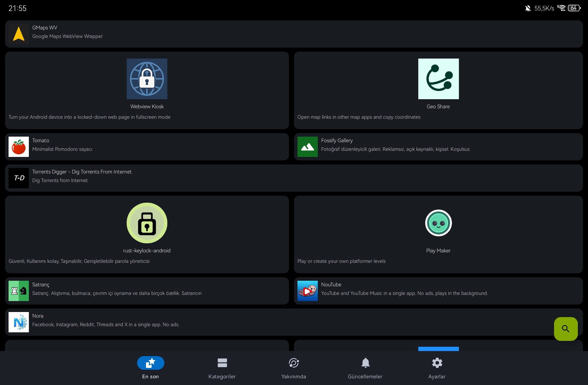The width and height of the screenshot is (588, 385).
Task: Click the 'Nora' title
Action: [38, 316]
